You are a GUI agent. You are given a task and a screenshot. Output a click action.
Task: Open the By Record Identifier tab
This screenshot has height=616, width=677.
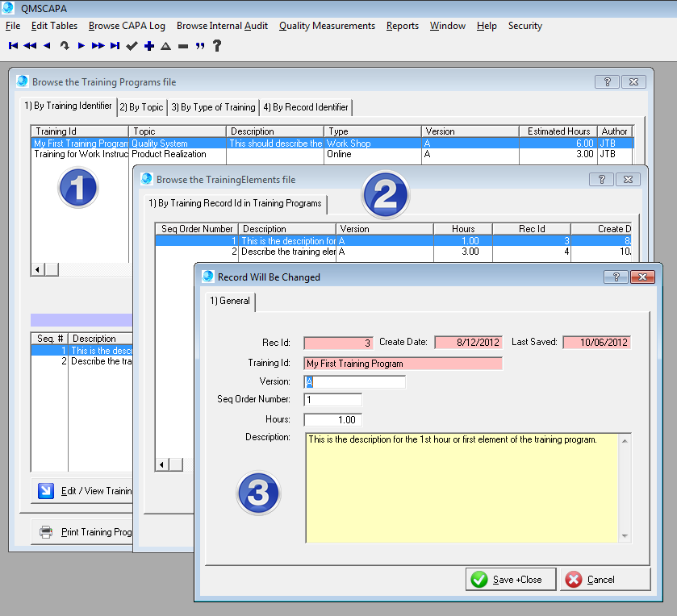tap(306, 107)
